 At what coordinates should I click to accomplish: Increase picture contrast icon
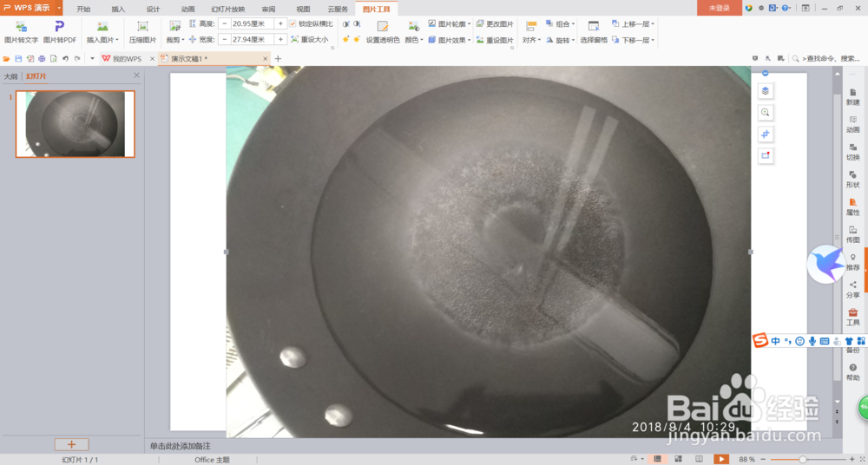click(346, 24)
